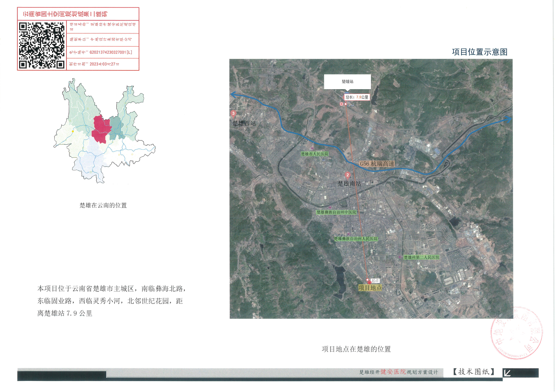The width and height of the screenshot is (555, 392).
Task: Click the QR code in red box
Action: pyautogui.click(x=42, y=45)
